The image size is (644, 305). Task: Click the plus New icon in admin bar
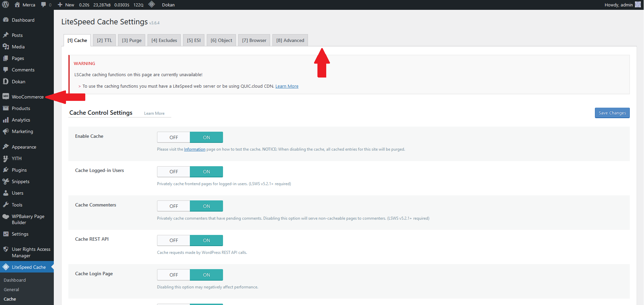60,5
